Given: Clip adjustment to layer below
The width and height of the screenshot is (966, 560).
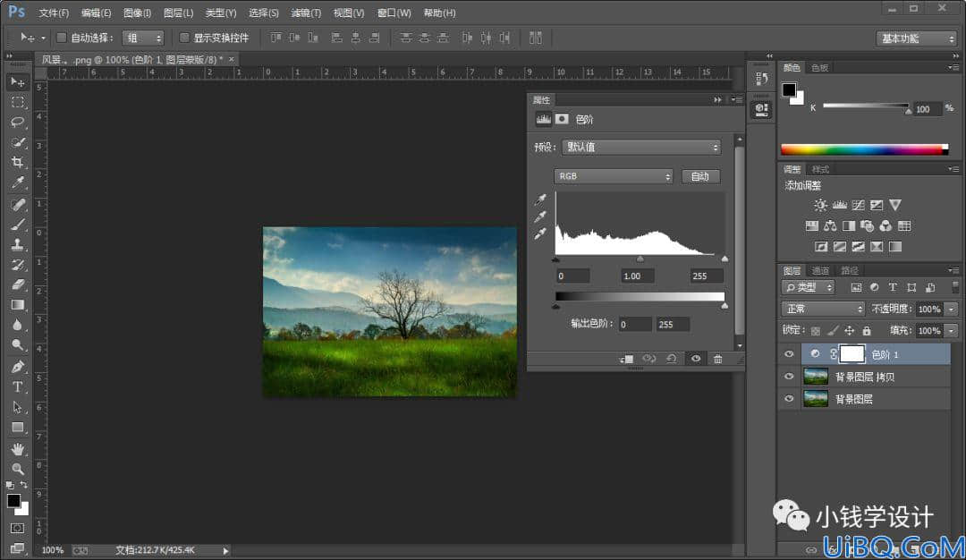Looking at the screenshot, I should pyautogui.click(x=626, y=359).
